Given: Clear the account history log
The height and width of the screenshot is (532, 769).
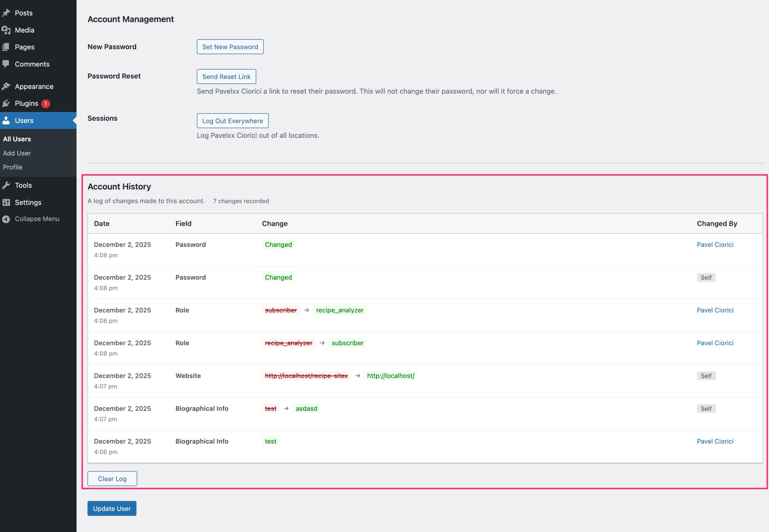Looking at the screenshot, I should (x=112, y=479).
